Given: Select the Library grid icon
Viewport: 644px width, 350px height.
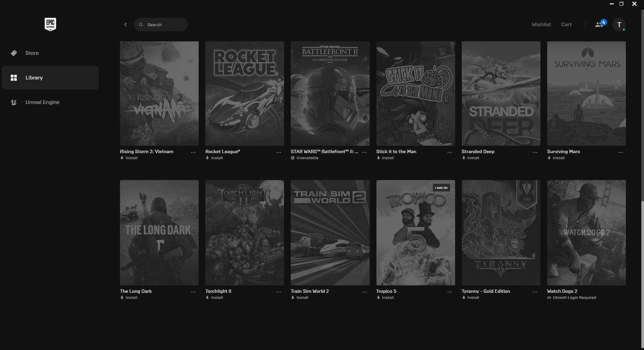Looking at the screenshot, I should click(x=14, y=78).
